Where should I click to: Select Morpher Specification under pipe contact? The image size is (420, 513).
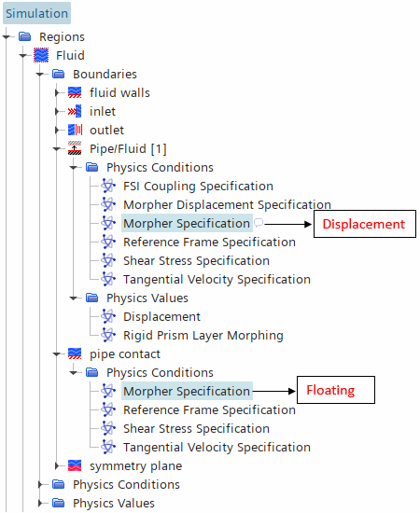pos(187,391)
